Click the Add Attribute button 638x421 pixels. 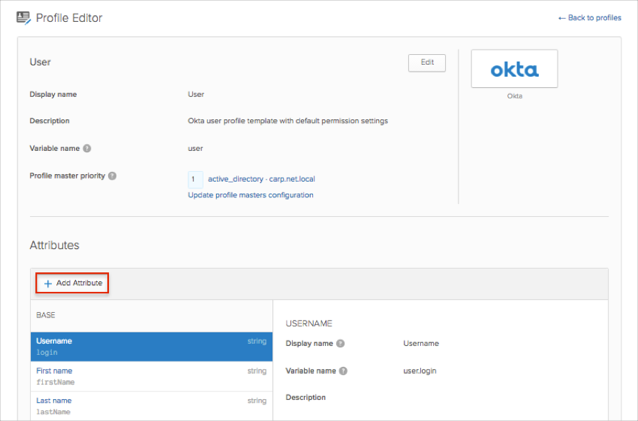coord(71,283)
